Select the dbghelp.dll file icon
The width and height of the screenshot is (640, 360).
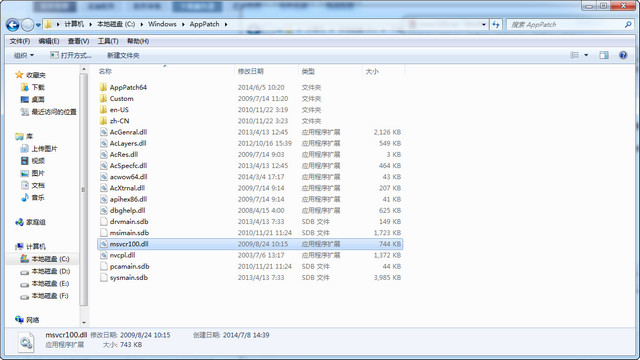[104, 210]
